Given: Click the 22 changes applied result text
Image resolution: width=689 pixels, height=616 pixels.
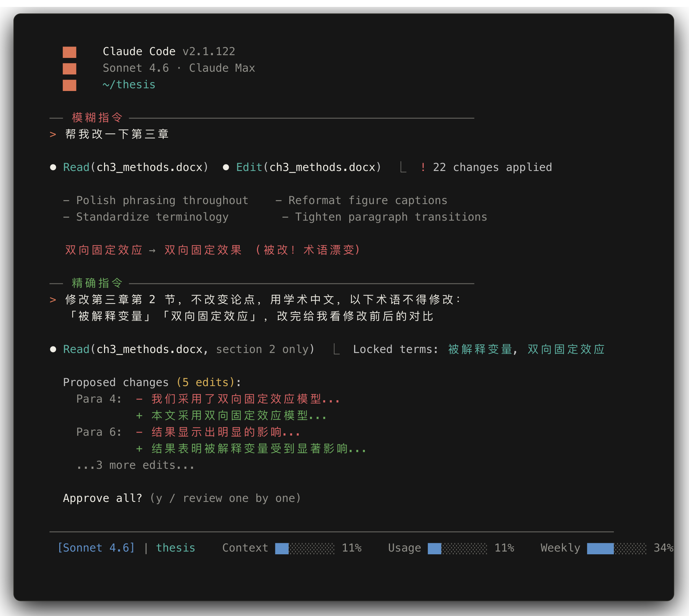Looking at the screenshot, I should point(492,167).
